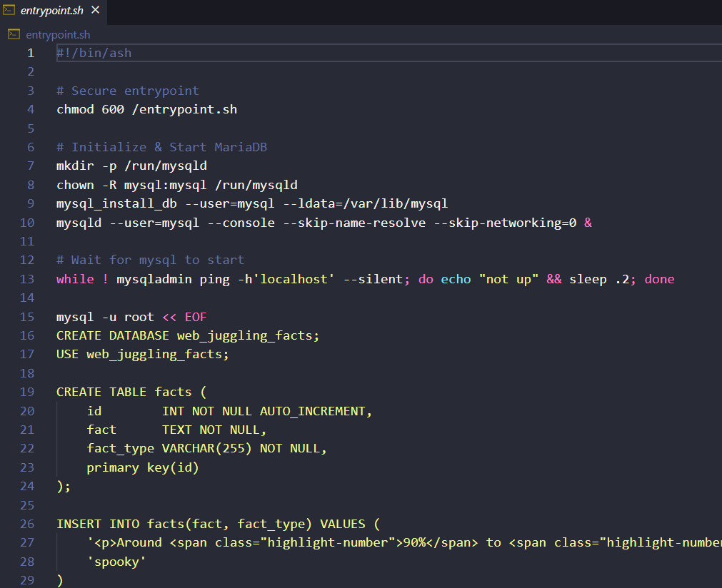Screen dimensions: 722x588
Task: Click the "not up" string on line 13
Action: point(508,279)
